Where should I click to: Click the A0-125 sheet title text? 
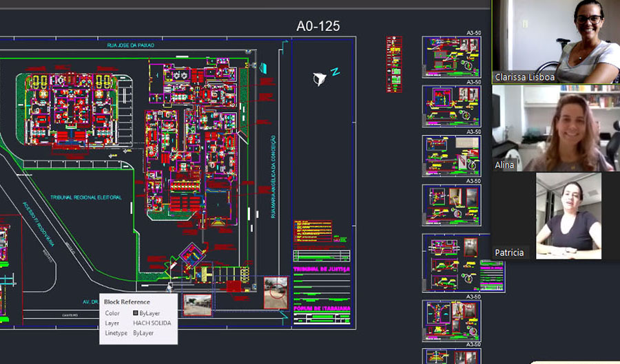coord(318,26)
